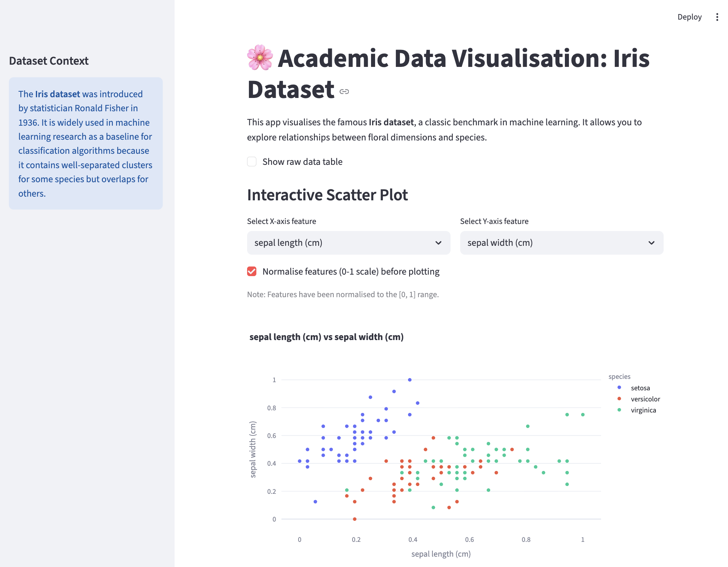This screenshot has height=567, width=728.
Task: Uncheck the Normalise features checkbox
Action: click(x=252, y=272)
